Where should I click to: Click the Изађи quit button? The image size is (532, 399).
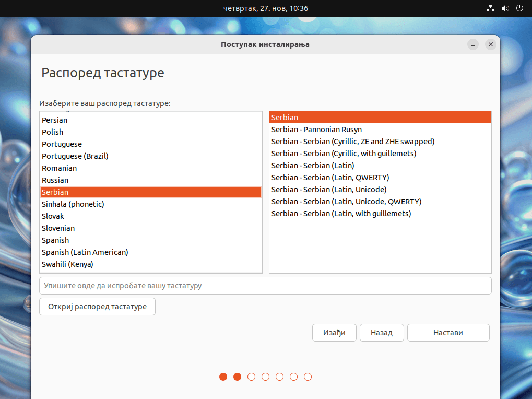point(334,333)
